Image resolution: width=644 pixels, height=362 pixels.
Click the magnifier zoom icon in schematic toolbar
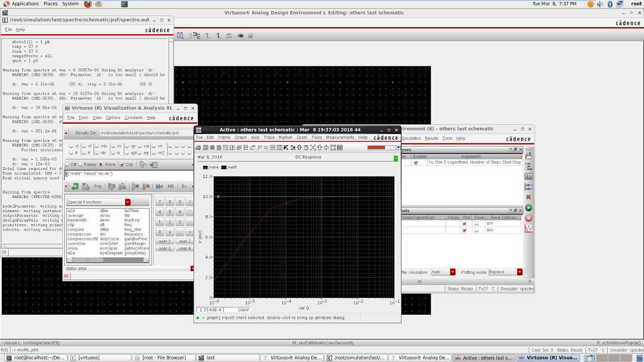coord(180,36)
